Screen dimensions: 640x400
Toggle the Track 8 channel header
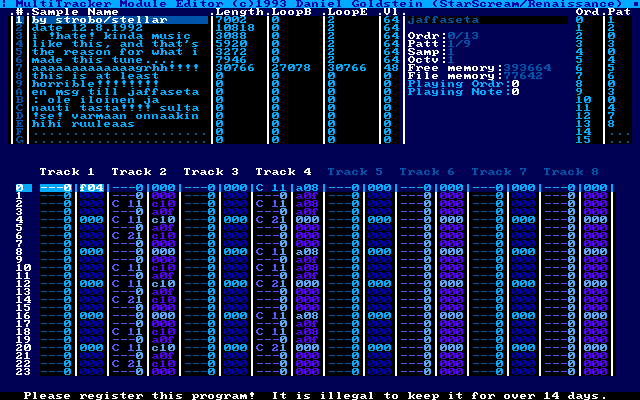click(x=571, y=172)
